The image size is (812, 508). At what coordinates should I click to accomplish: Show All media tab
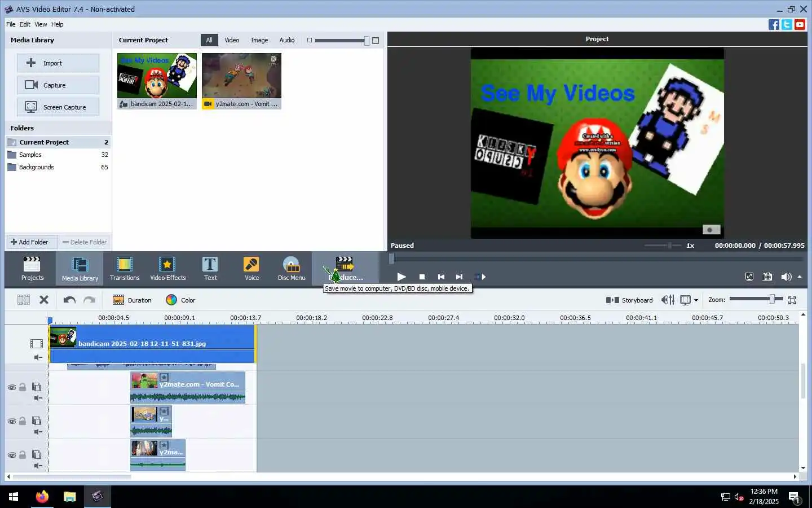pyautogui.click(x=209, y=40)
